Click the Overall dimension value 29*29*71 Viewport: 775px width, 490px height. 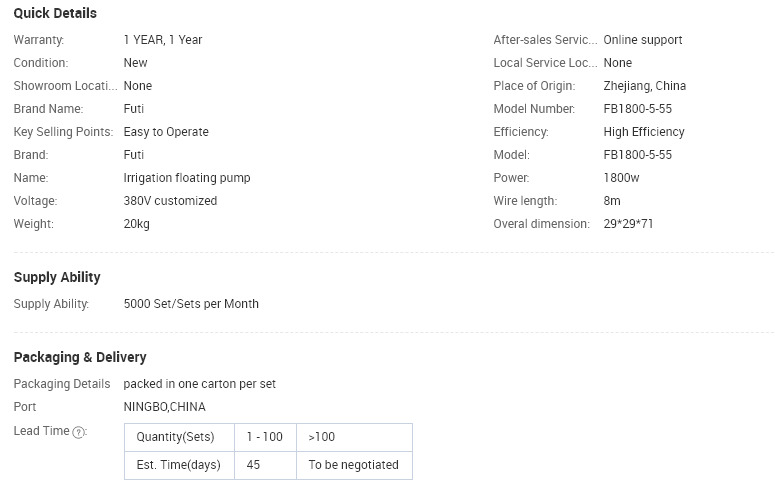628,224
